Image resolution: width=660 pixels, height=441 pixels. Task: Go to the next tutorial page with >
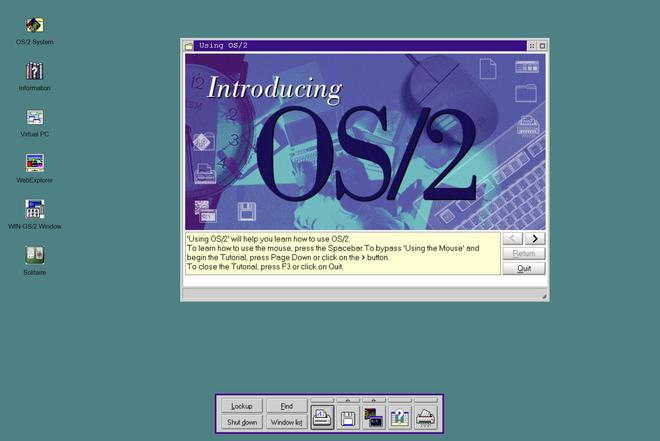pos(535,239)
